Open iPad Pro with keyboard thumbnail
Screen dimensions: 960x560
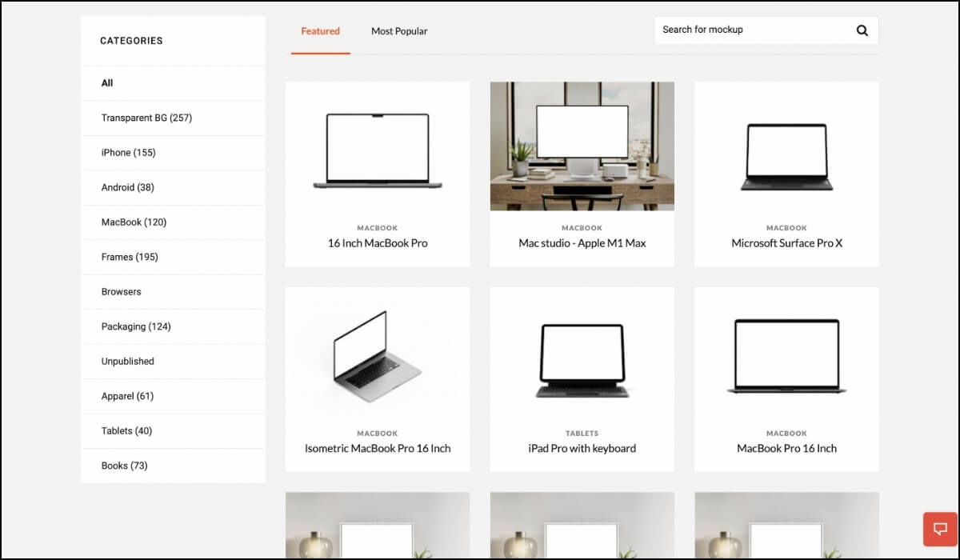[x=582, y=352]
